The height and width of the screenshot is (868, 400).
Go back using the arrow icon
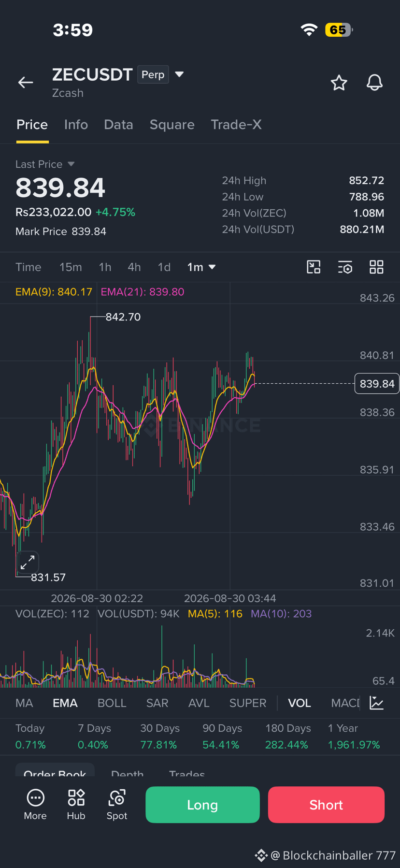[x=26, y=83]
